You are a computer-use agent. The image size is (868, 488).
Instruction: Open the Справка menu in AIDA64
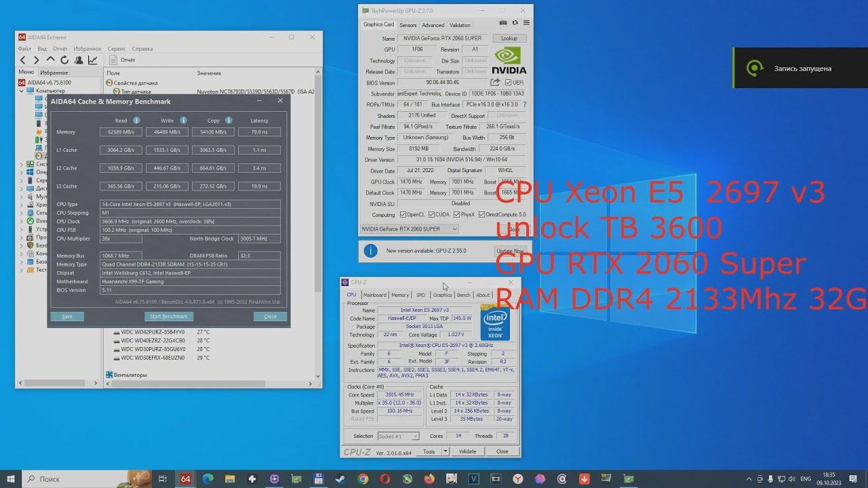point(142,49)
